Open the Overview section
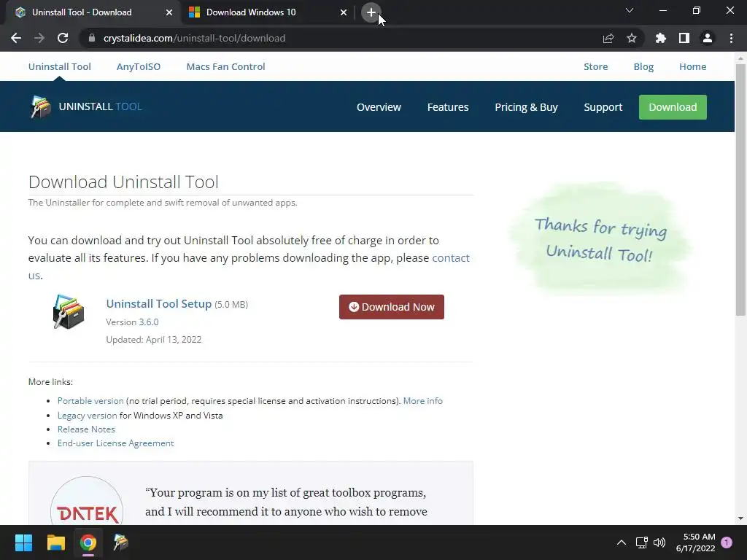The height and width of the screenshot is (560, 747). 379,107
